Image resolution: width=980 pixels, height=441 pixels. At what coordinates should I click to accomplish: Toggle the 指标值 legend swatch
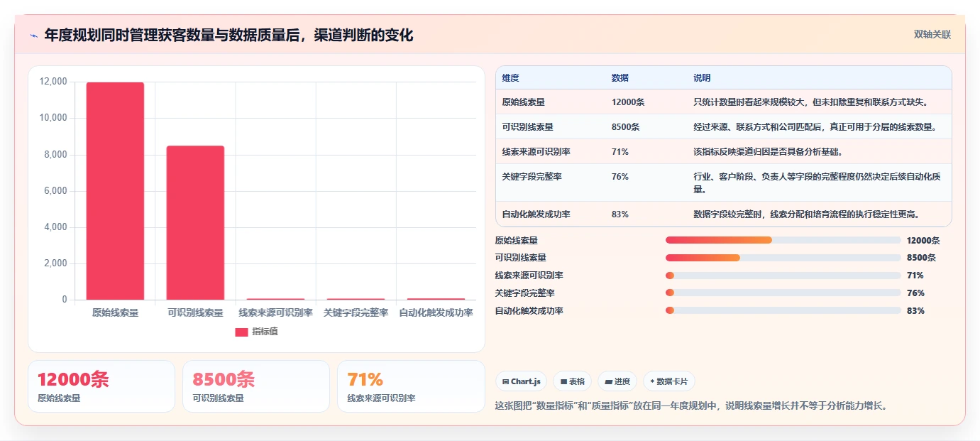pos(241,332)
